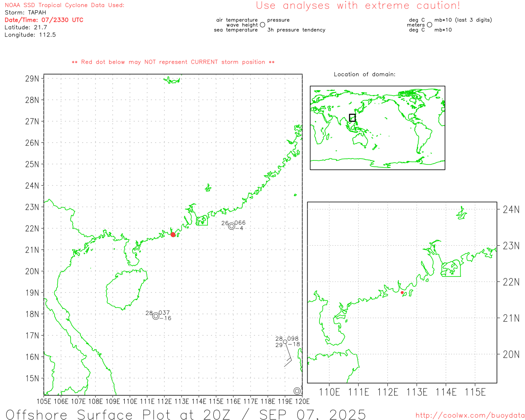Click '115E' label on zoomed inset axis
The height and width of the screenshot is (420, 525).
[475, 393]
